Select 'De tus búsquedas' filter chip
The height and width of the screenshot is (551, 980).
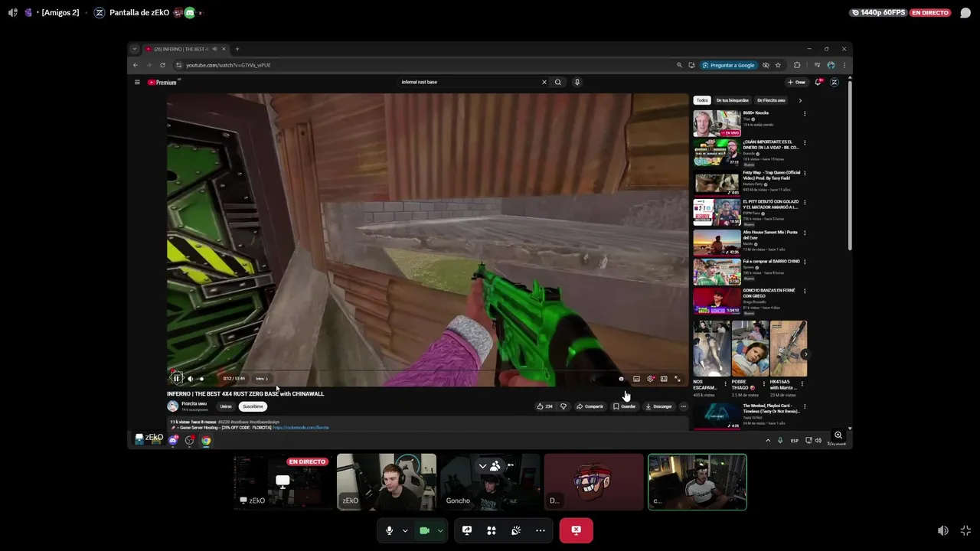733,100
